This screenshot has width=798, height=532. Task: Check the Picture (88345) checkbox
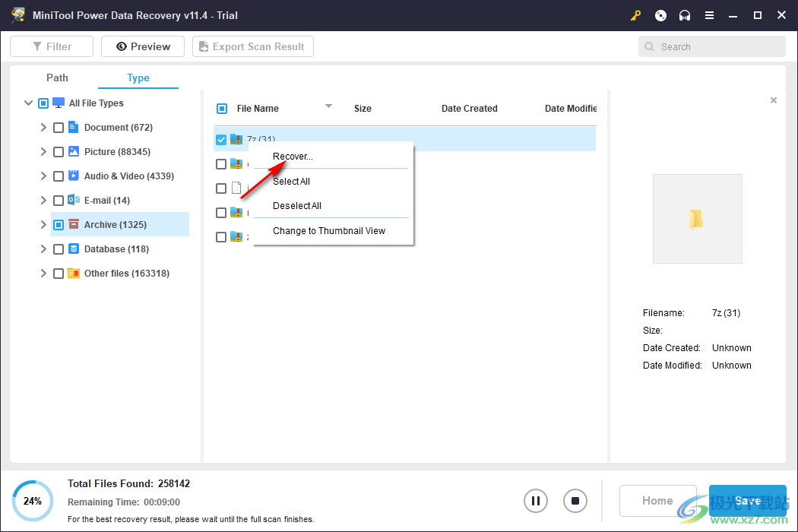point(59,152)
